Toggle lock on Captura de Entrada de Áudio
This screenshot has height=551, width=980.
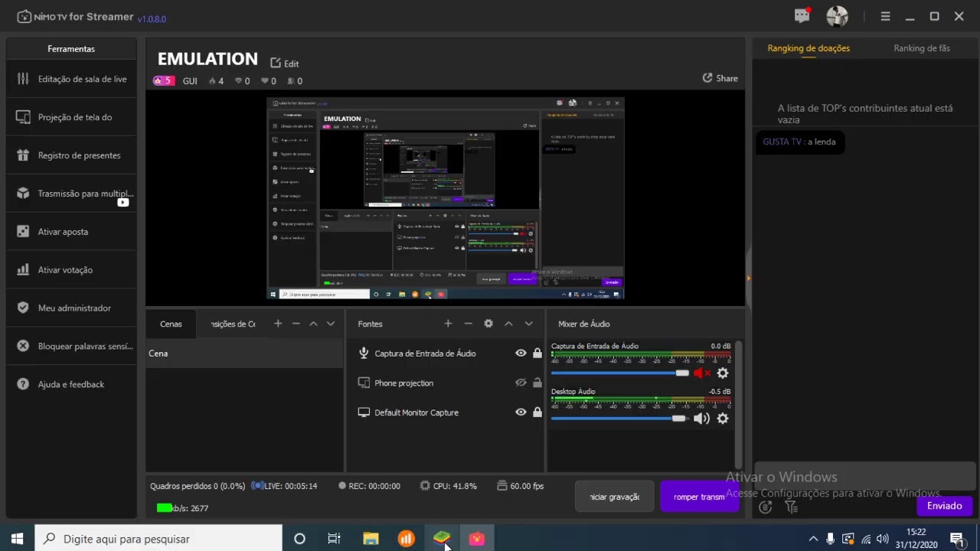coord(537,354)
